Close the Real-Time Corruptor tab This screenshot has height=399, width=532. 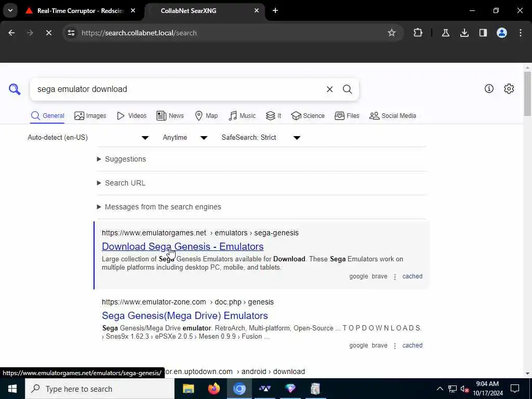pyautogui.click(x=133, y=11)
